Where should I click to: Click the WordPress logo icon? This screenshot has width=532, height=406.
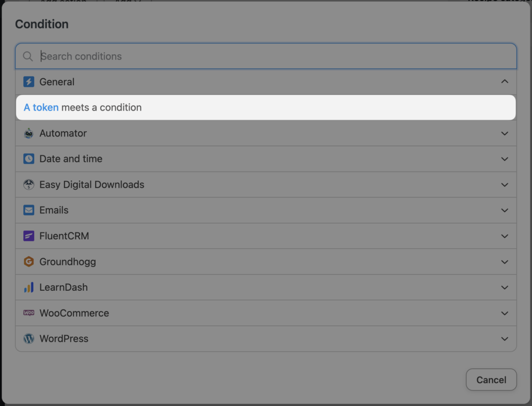coord(29,339)
